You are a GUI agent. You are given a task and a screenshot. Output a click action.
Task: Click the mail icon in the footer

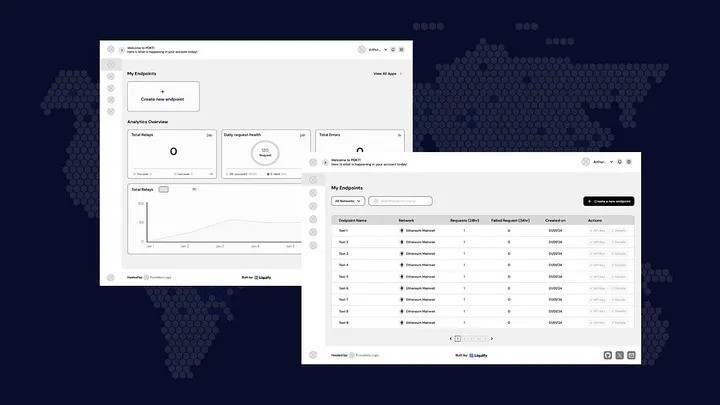[x=631, y=355]
